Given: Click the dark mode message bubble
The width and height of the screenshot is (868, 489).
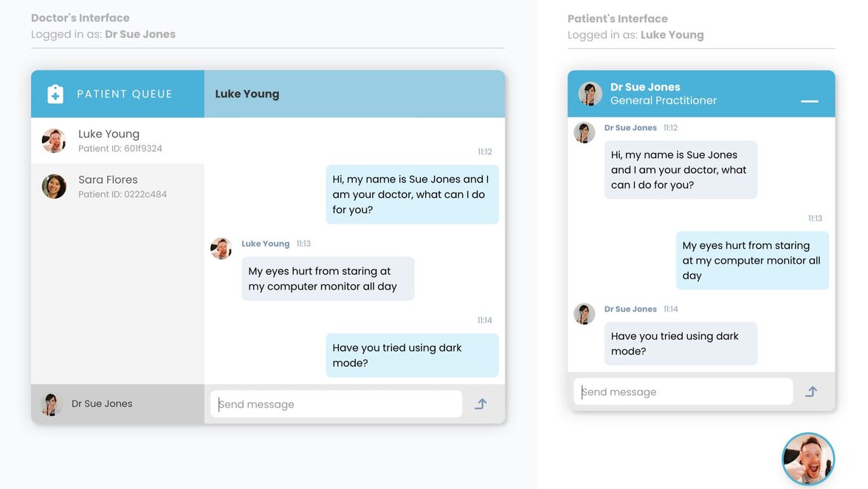Looking at the screenshot, I should pos(412,355).
